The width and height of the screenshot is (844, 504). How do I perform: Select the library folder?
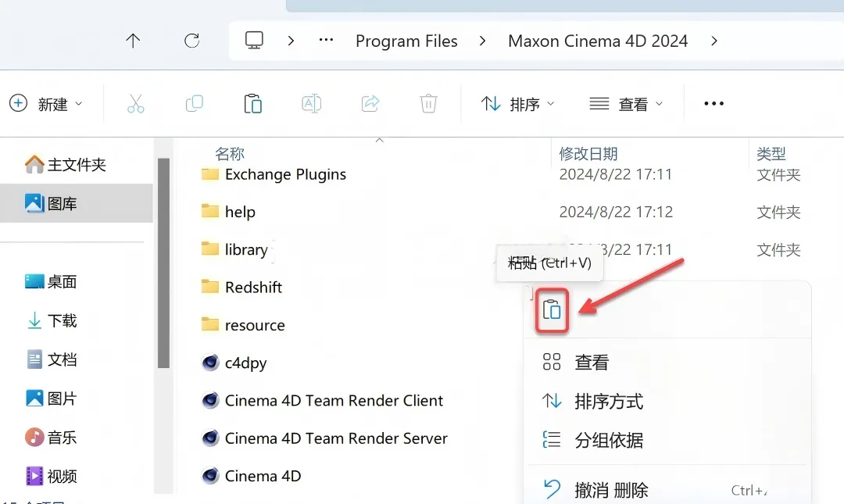246,250
